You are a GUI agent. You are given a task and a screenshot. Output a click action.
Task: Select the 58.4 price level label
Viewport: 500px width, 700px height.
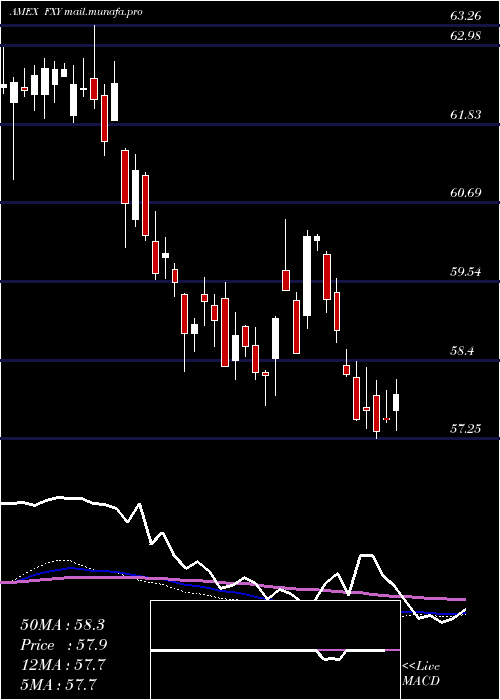[462, 350]
